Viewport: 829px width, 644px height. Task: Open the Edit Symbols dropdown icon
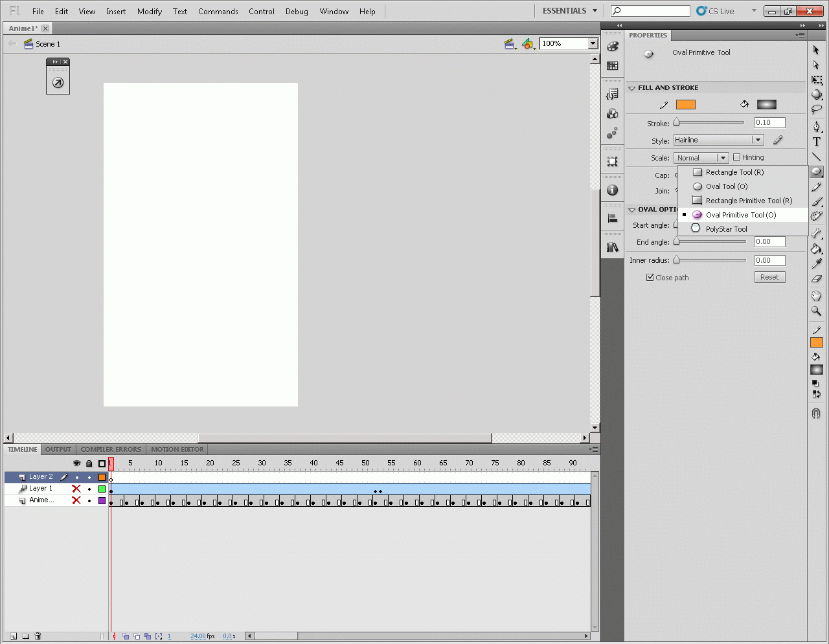[x=528, y=44]
